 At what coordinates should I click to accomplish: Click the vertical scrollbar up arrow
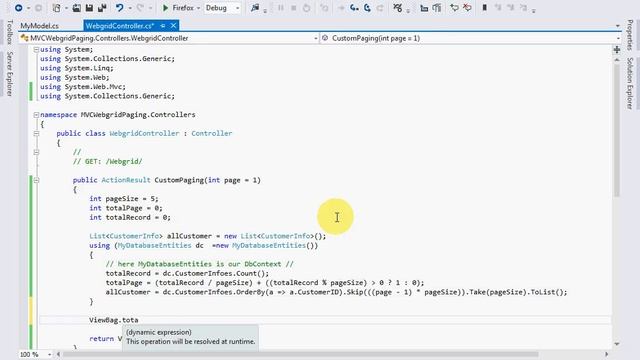coord(617,60)
